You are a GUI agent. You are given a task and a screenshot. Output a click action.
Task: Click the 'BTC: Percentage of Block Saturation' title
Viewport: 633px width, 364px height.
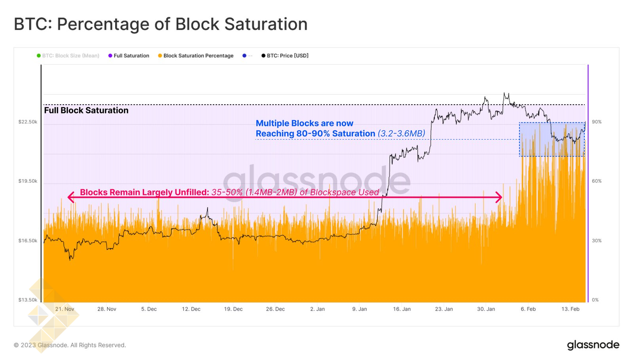[x=161, y=24]
